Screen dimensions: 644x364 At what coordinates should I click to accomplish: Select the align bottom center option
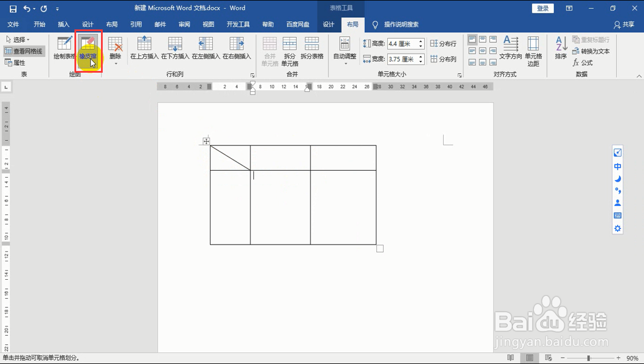pyautogui.click(x=482, y=62)
